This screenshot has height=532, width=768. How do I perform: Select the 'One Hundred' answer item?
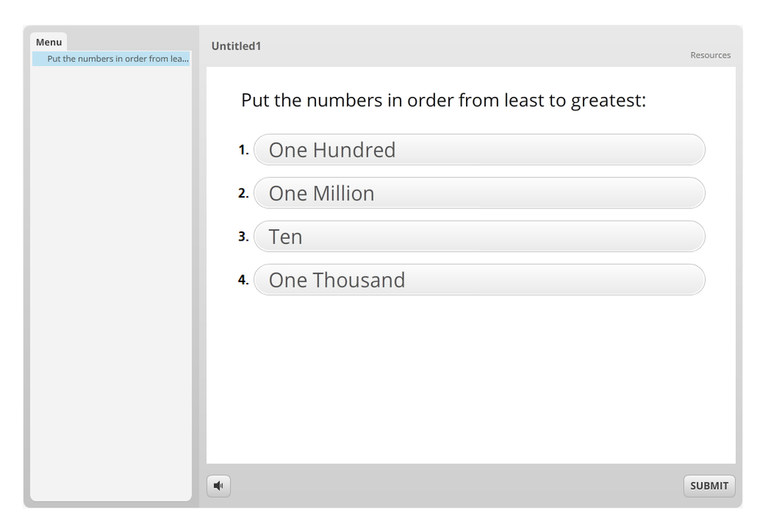click(x=479, y=150)
